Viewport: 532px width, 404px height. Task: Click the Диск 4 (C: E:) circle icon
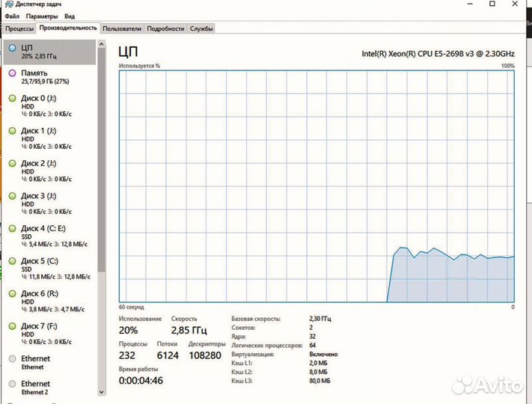point(13,229)
